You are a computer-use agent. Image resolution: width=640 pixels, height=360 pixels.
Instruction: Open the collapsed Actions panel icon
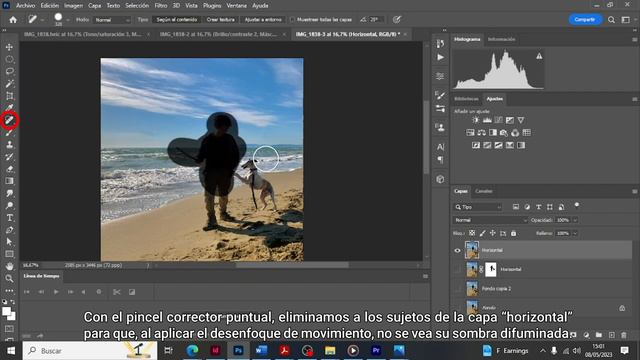(x=440, y=57)
